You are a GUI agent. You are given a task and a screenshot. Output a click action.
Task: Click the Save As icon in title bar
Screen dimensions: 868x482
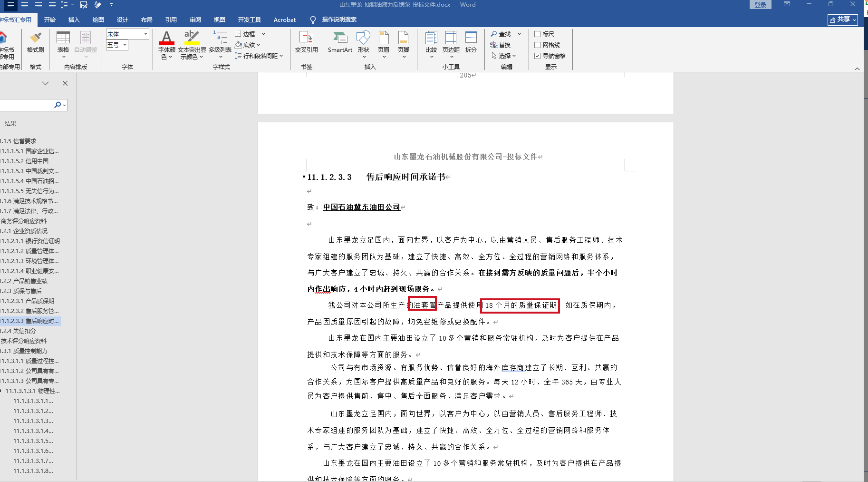pyautogui.click(x=84, y=5)
